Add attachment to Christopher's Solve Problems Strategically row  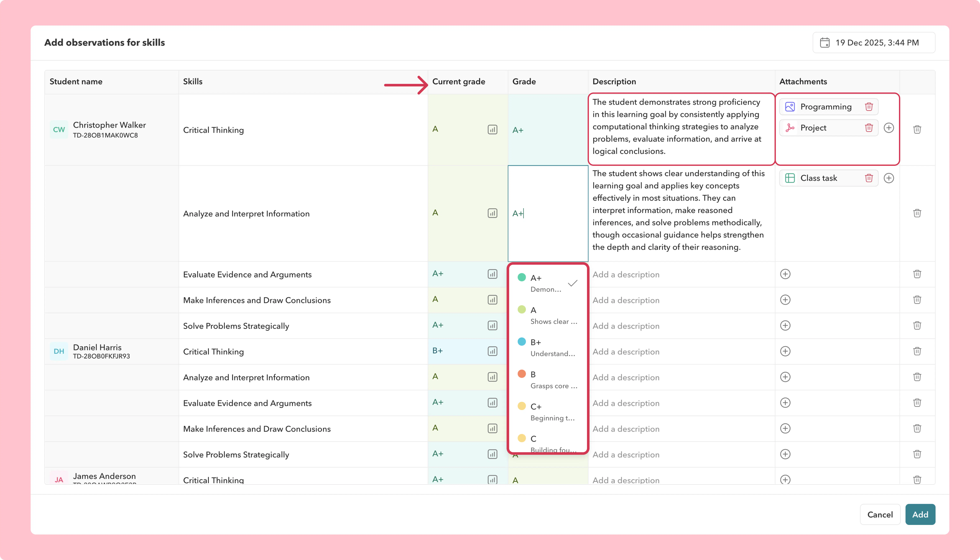pyautogui.click(x=785, y=325)
